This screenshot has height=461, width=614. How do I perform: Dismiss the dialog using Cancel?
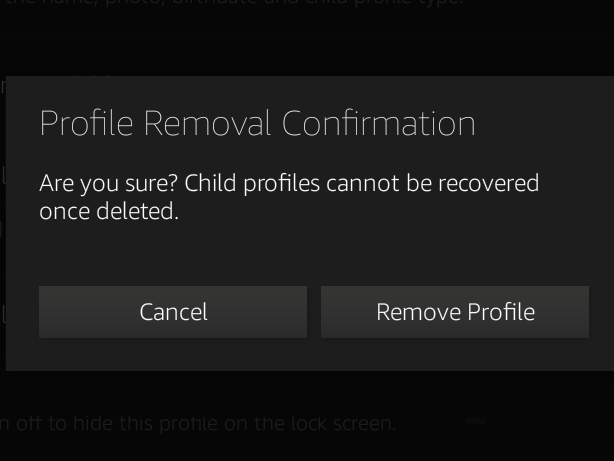coord(173,312)
